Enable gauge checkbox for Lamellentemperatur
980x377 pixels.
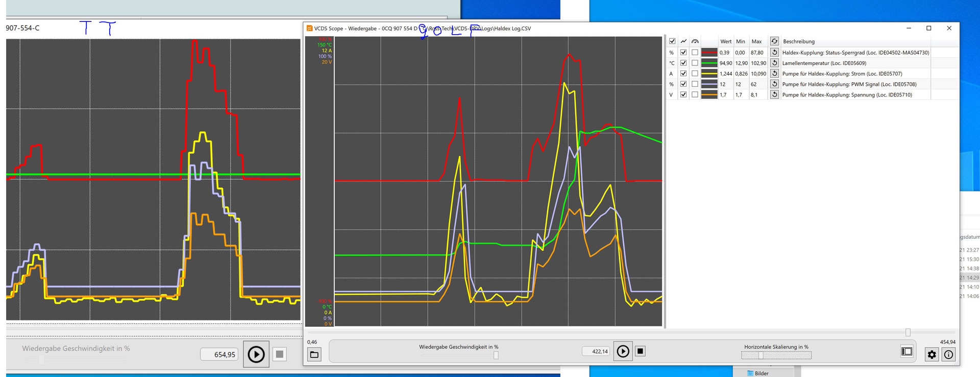click(695, 63)
